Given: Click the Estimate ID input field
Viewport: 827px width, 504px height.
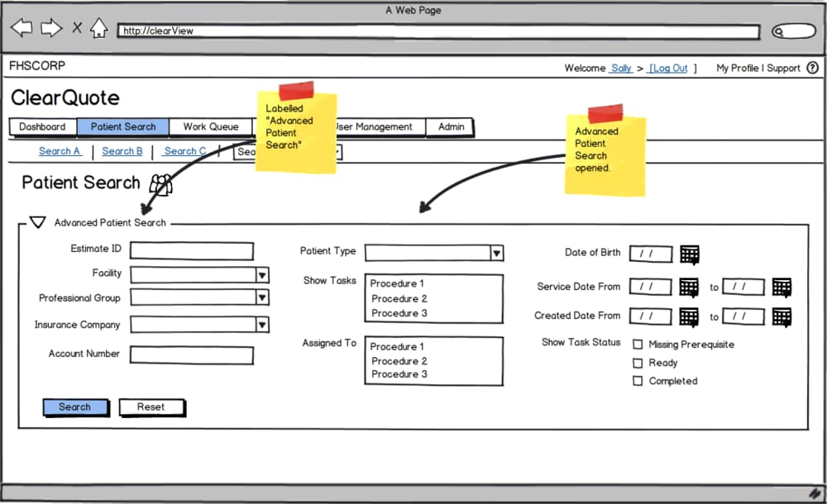Looking at the screenshot, I should 192,250.
